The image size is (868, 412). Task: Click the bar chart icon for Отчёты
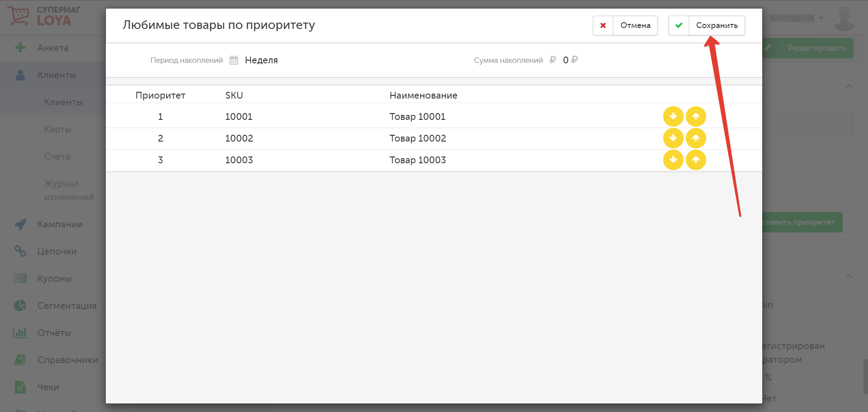click(20, 333)
